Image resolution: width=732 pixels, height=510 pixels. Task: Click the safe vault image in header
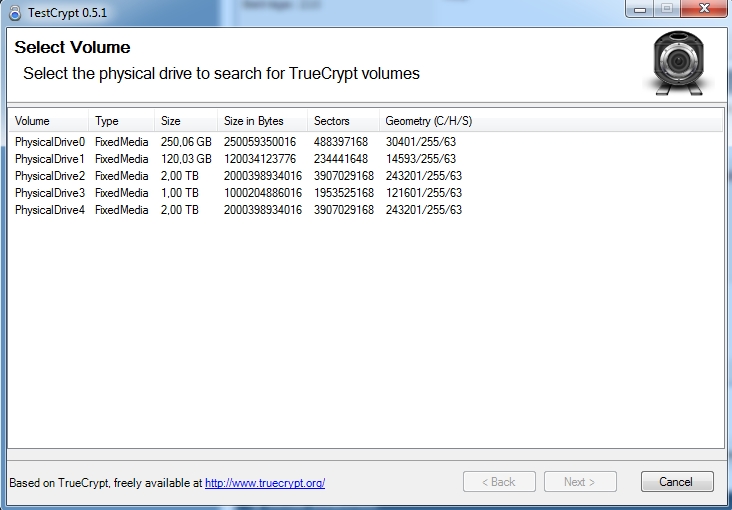[x=678, y=63]
